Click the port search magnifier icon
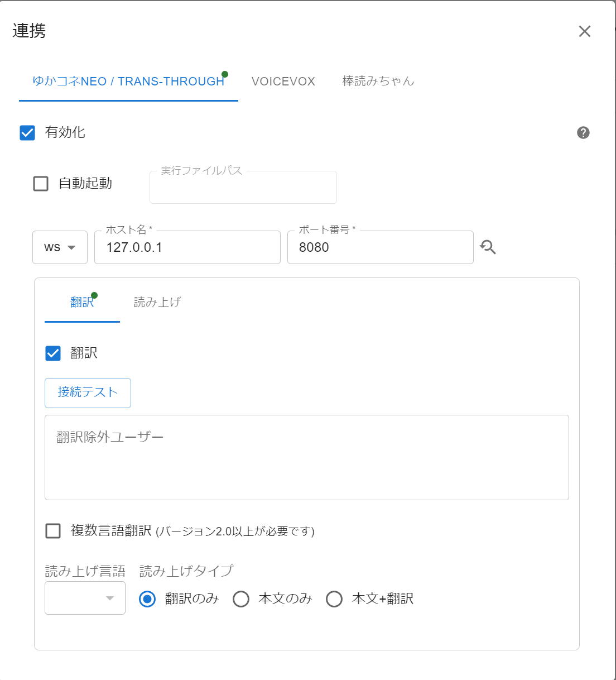 tap(488, 247)
